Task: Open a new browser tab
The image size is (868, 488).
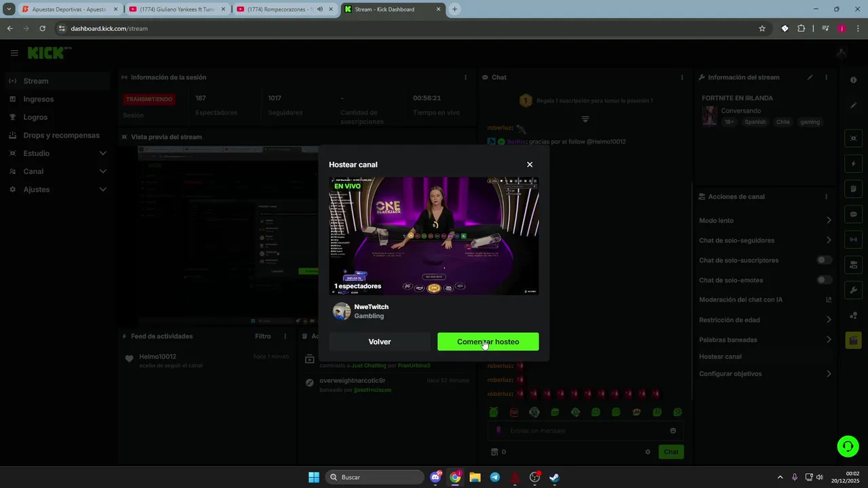Action: (x=454, y=9)
